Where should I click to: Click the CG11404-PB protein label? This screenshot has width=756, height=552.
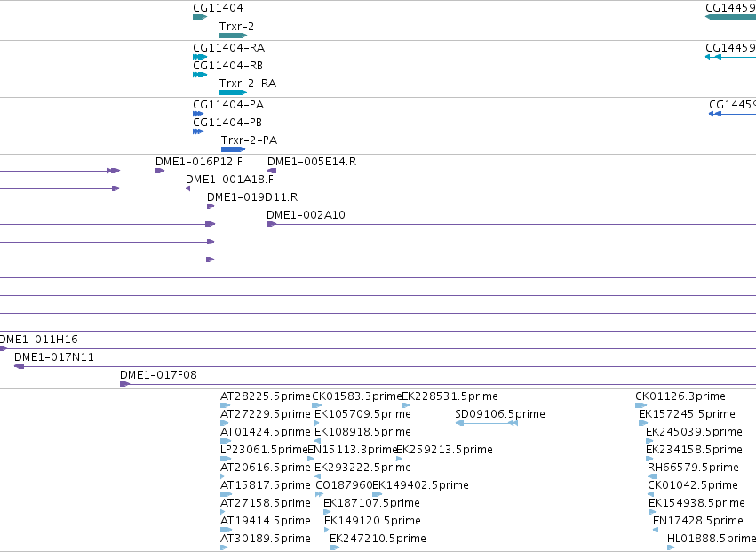pyautogui.click(x=227, y=123)
